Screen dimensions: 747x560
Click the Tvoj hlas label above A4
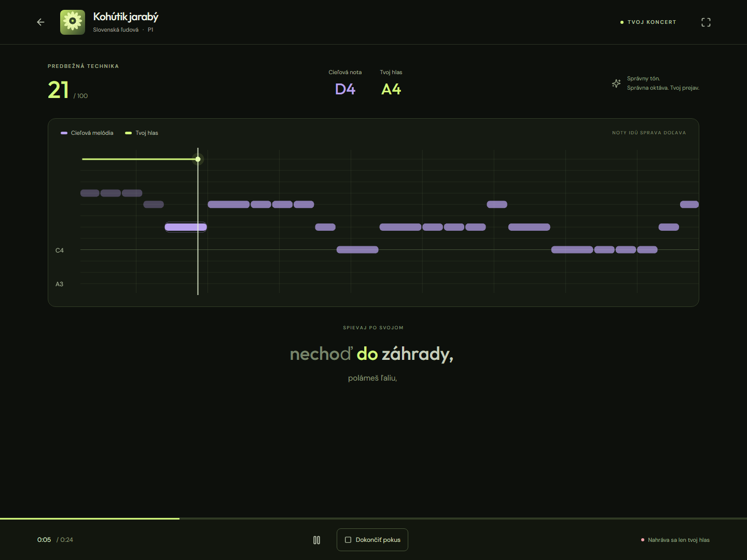tap(391, 73)
